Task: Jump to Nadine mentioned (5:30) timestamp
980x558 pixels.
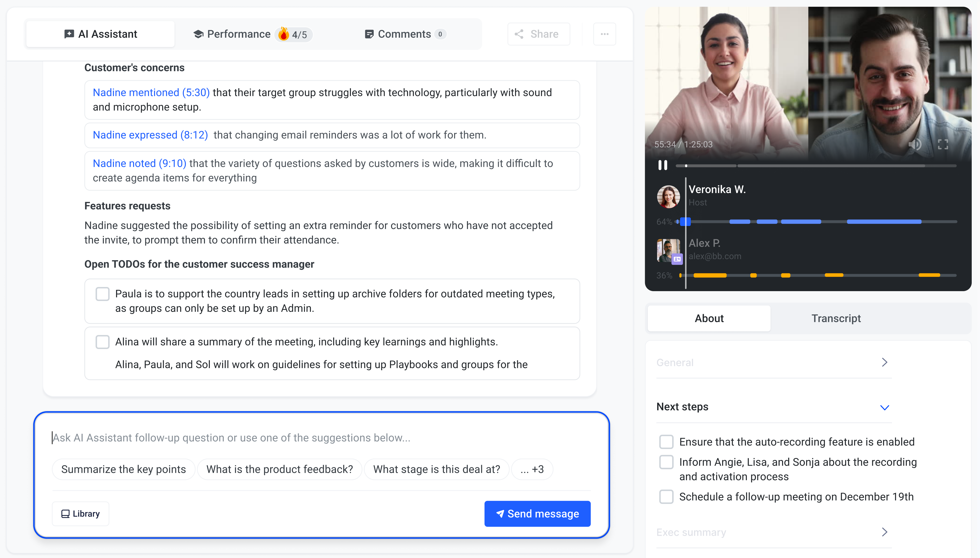Action: coord(151,93)
